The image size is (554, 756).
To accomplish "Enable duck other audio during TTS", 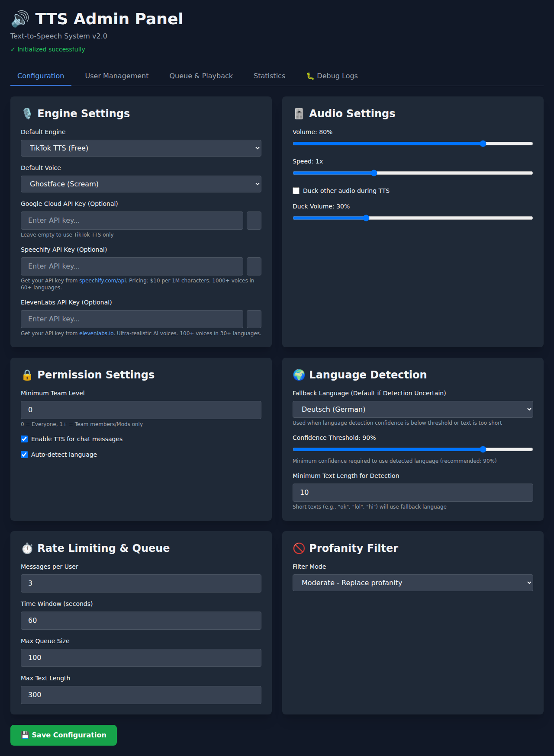I will click(296, 191).
